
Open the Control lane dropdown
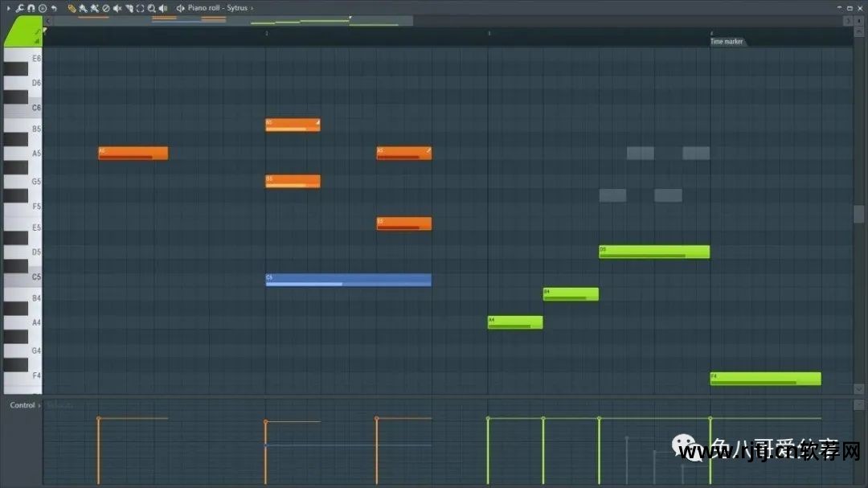point(25,405)
